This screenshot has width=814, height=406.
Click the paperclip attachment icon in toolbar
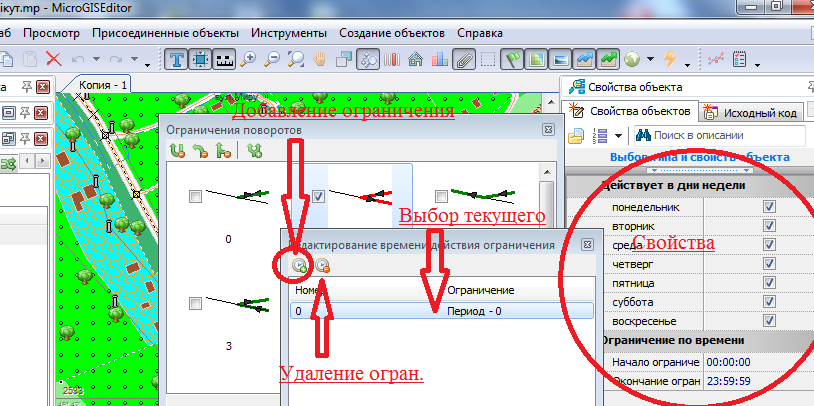click(x=463, y=59)
